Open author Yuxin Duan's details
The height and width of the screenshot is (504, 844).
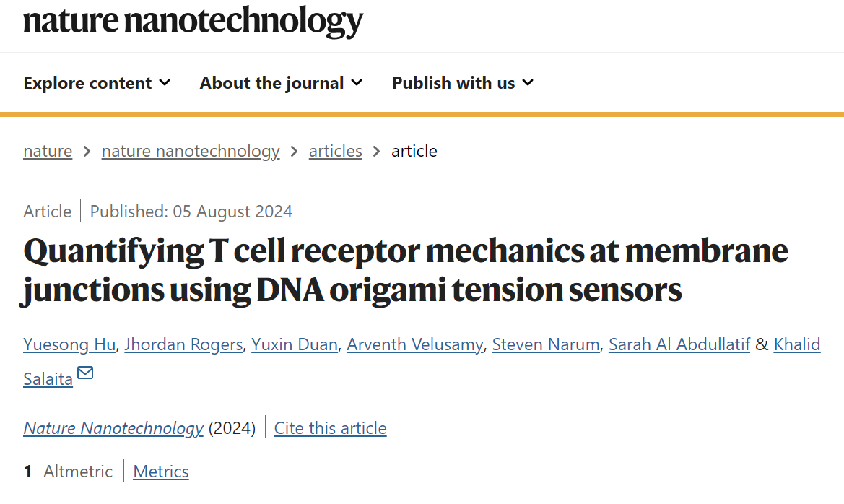295,344
